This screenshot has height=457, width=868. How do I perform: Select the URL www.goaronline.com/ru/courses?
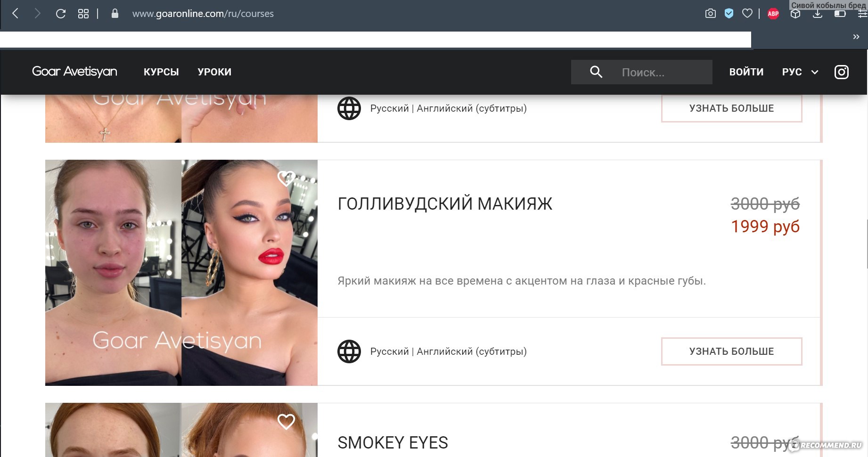click(203, 14)
